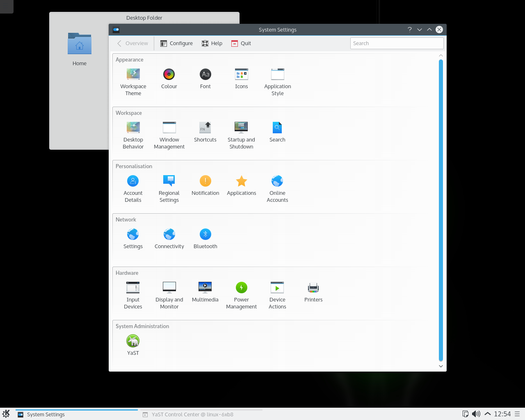Open the Shortcuts module

205,132
